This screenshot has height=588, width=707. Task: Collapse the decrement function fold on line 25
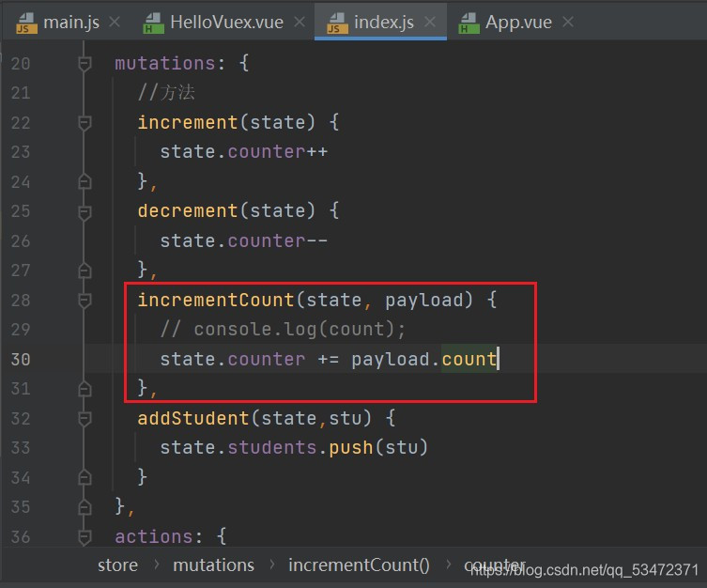click(85, 211)
